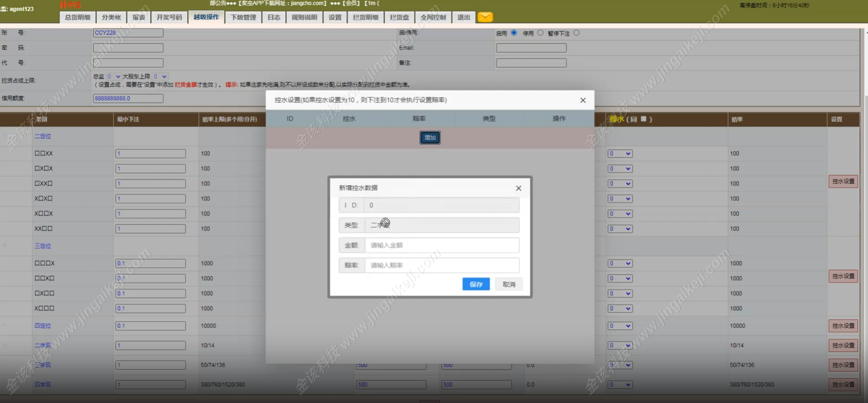Open the 拦货明细 tab
This screenshot has height=403, width=868.
click(x=365, y=17)
